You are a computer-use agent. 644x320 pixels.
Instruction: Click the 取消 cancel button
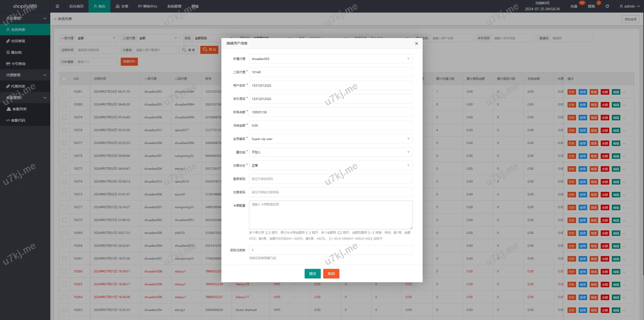point(331,274)
